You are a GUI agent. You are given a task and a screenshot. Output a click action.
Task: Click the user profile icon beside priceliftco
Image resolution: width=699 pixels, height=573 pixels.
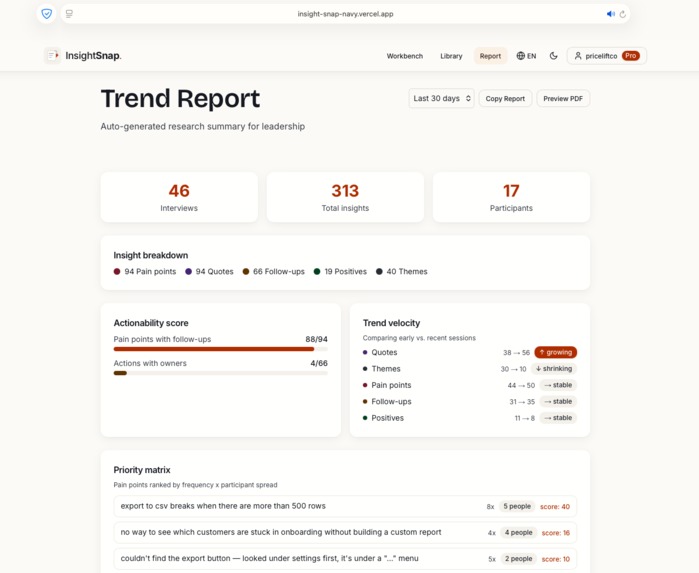[x=578, y=56]
